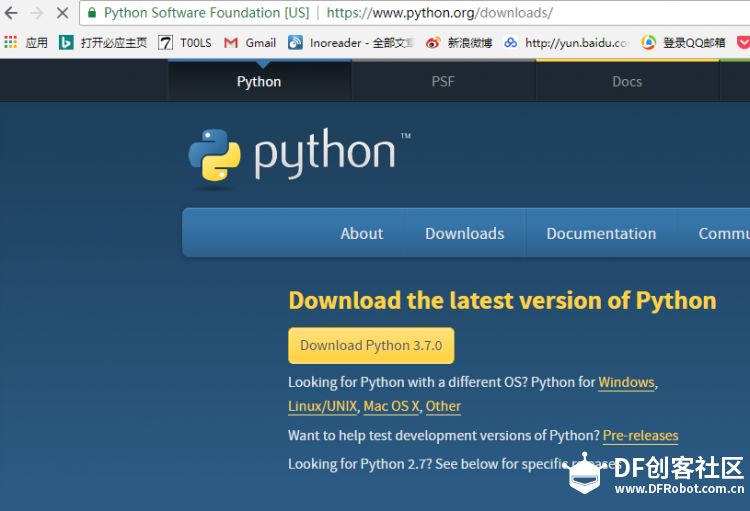The image size is (750, 511).
Task: Open the TOOLS bookmark
Action: tap(185, 43)
